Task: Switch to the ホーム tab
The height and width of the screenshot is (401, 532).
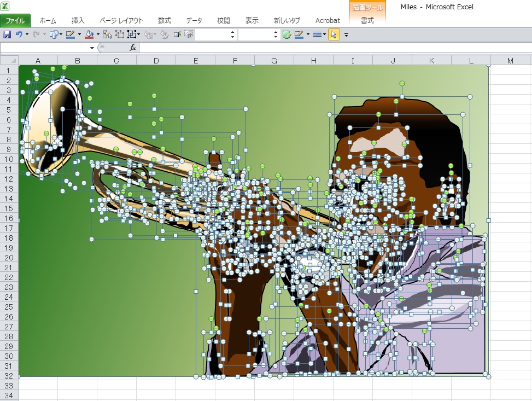Action: click(48, 21)
